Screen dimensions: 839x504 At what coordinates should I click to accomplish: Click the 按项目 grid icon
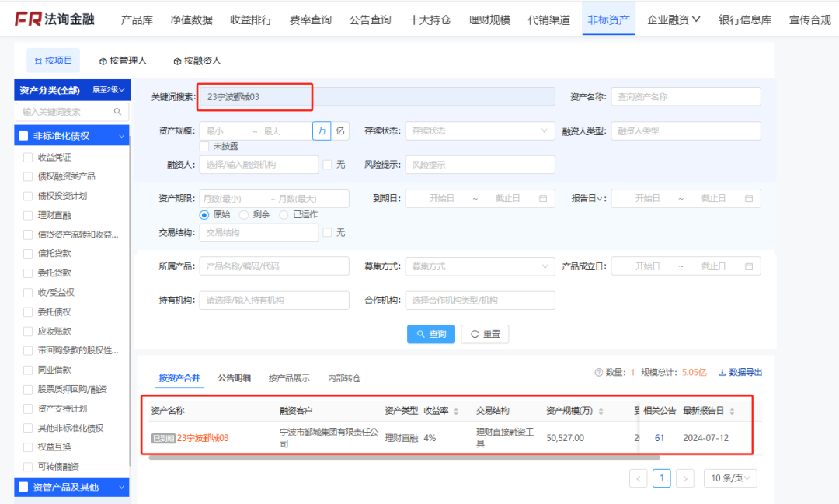pos(39,59)
